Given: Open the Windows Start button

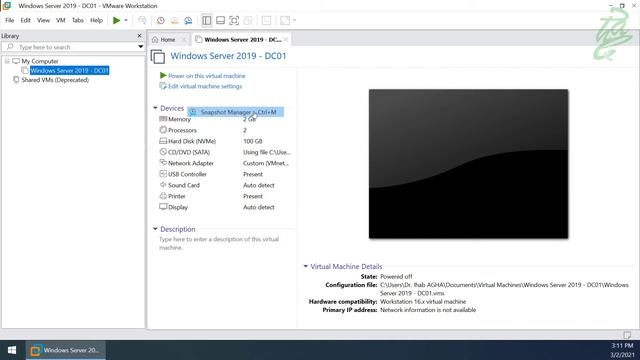Looking at the screenshot, I should click(x=12, y=350).
